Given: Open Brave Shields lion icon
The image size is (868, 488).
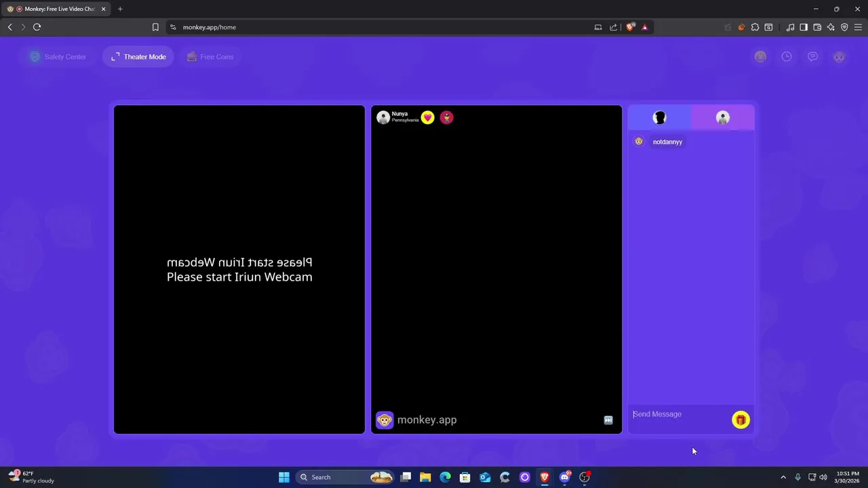Looking at the screenshot, I should pyautogui.click(x=631, y=27).
